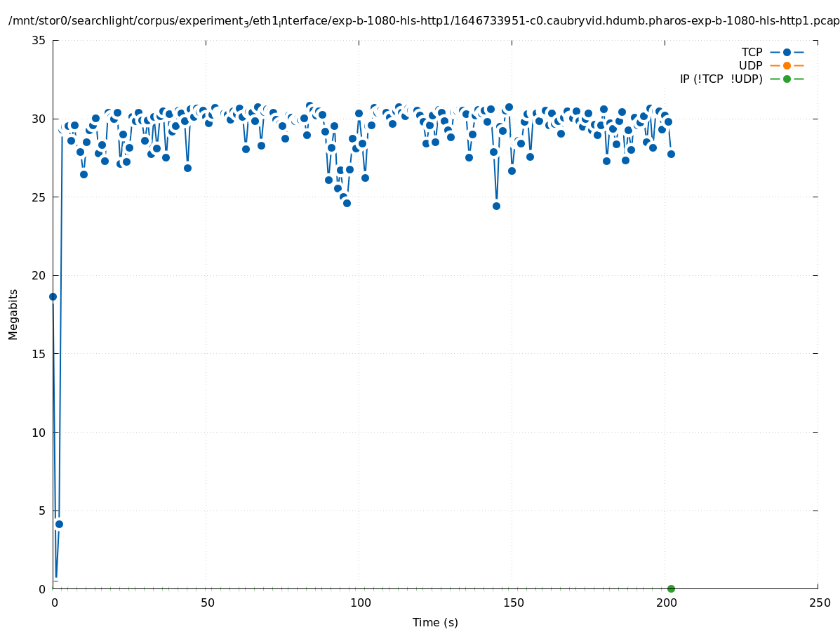This screenshot has height=632, width=840.
Task: Click the orange UDP legend marker
Action: click(787, 65)
